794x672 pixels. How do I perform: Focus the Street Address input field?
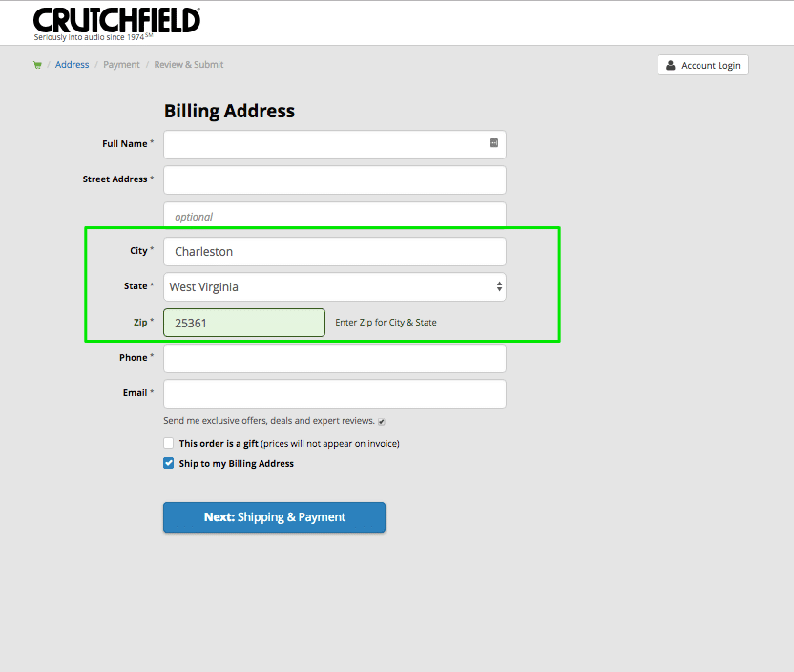click(335, 179)
